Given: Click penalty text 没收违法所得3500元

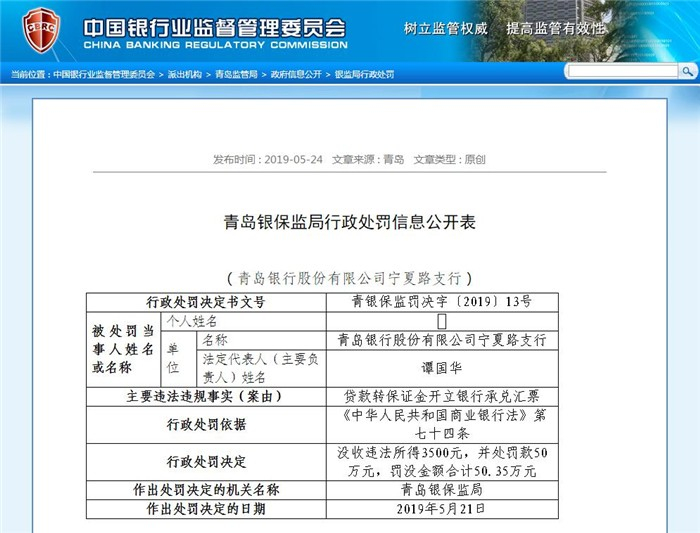Looking at the screenshot, I should pos(400,453).
